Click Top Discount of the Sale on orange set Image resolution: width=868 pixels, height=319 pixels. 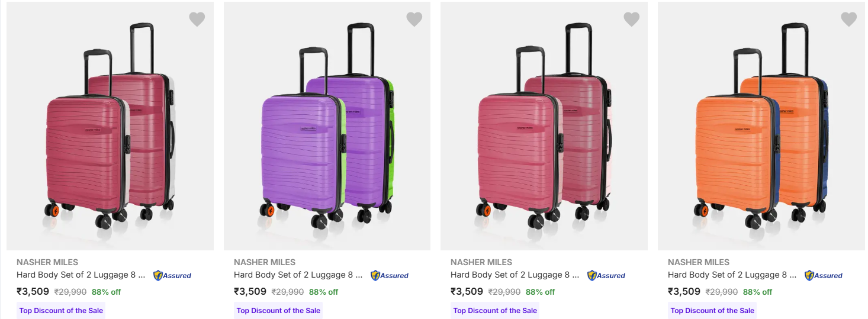tap(712, 311)
